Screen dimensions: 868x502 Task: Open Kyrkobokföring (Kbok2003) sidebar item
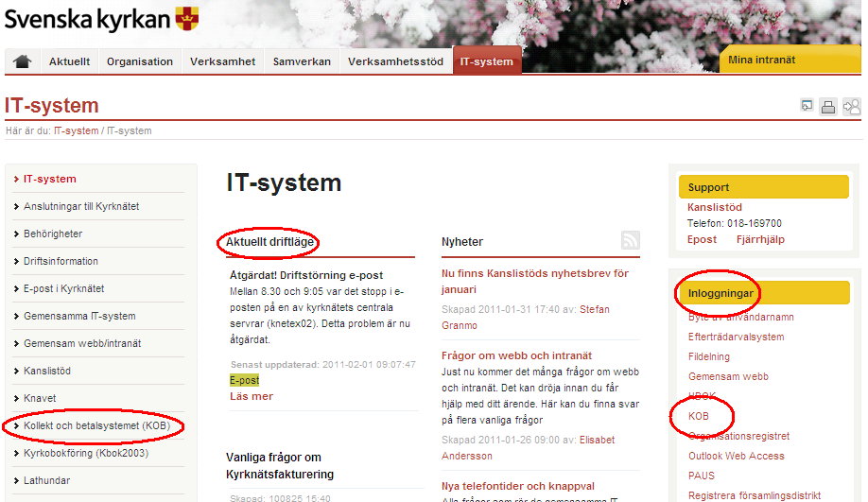click(86, 453)
